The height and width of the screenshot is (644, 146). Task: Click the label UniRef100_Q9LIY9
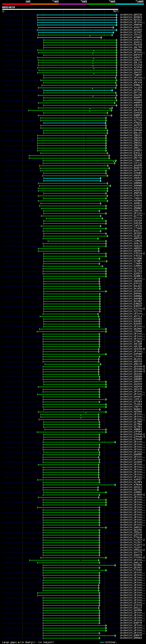click(131, 63)
